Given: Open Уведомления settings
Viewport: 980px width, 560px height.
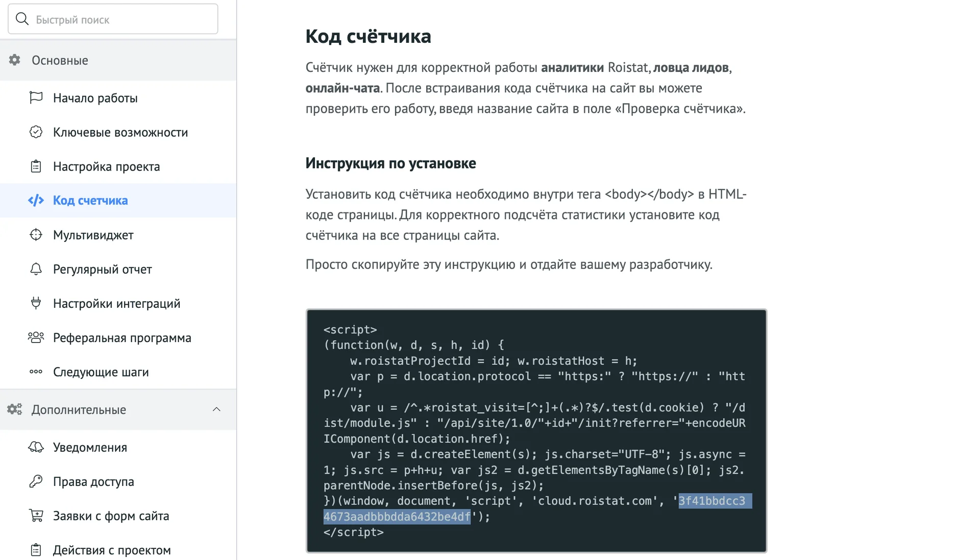Looking at the screenshot, I should pyautogui.click(x=90, y=447).
